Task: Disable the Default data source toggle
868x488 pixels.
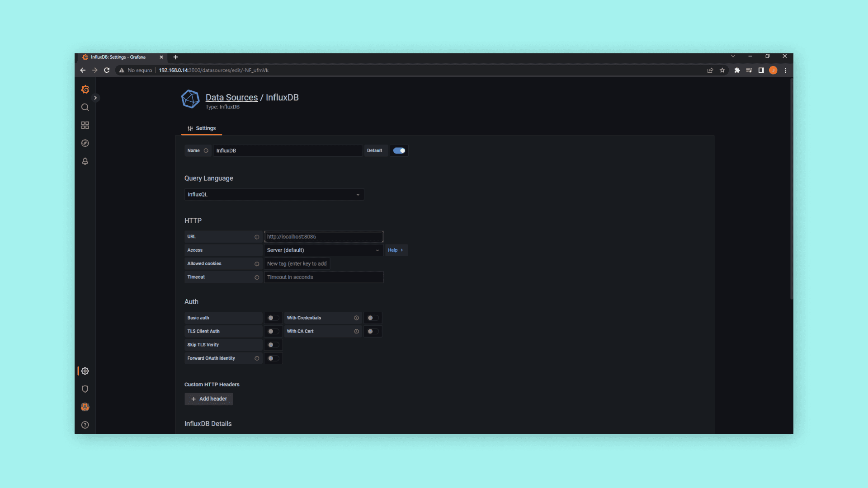Action: tap(399, 151)
